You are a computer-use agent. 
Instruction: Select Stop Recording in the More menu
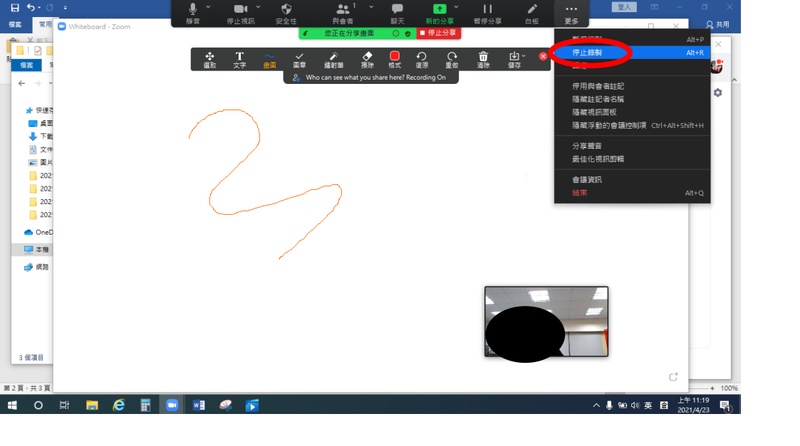click(632, 53)
